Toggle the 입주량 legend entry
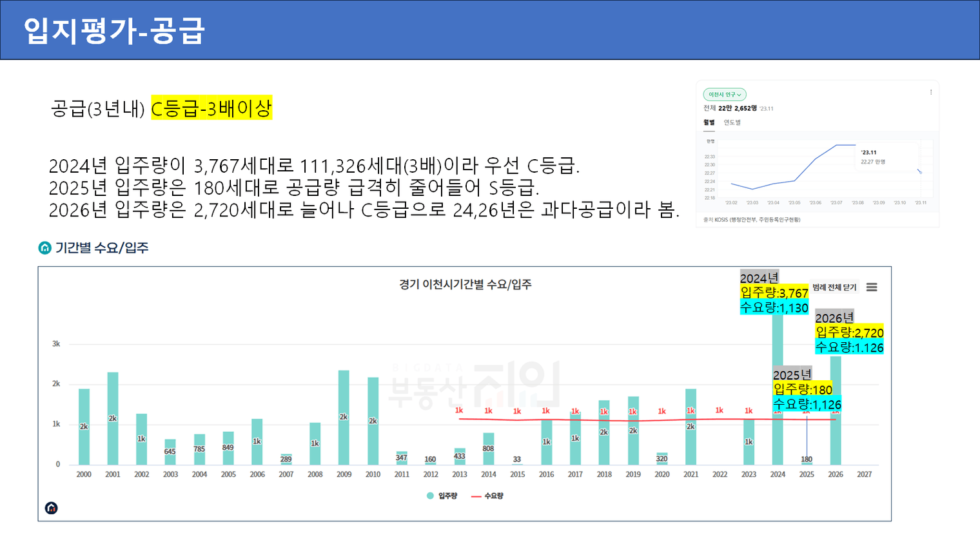 tap(442, 496)
